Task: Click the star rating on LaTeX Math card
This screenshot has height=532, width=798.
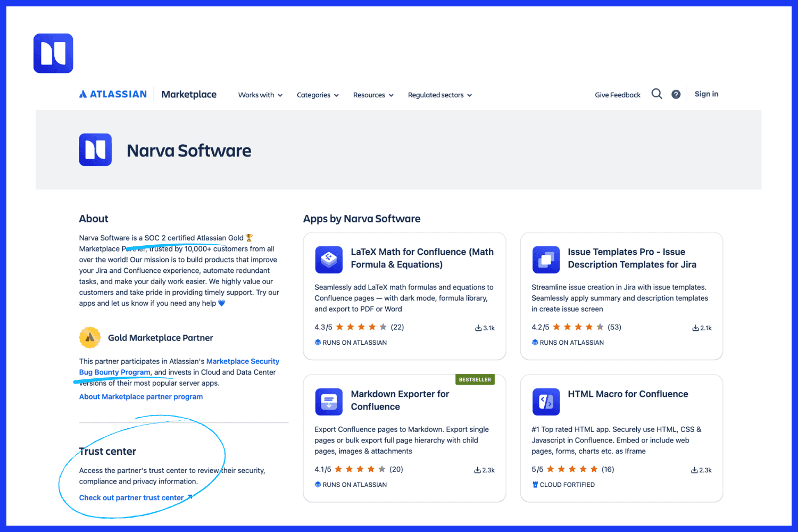Action: pyautogui.click(x=361, y=327)
